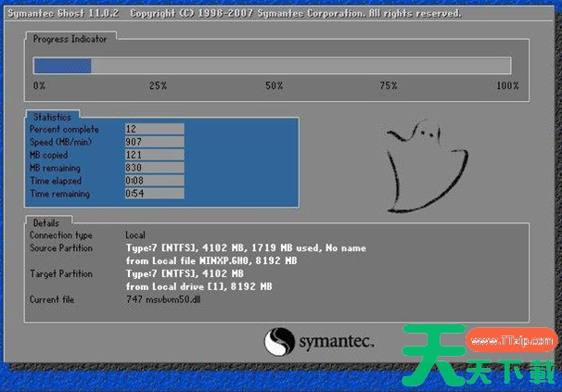Click the Time elapsed value field
This screenshot has height=392, width=562.
(155, 181)
